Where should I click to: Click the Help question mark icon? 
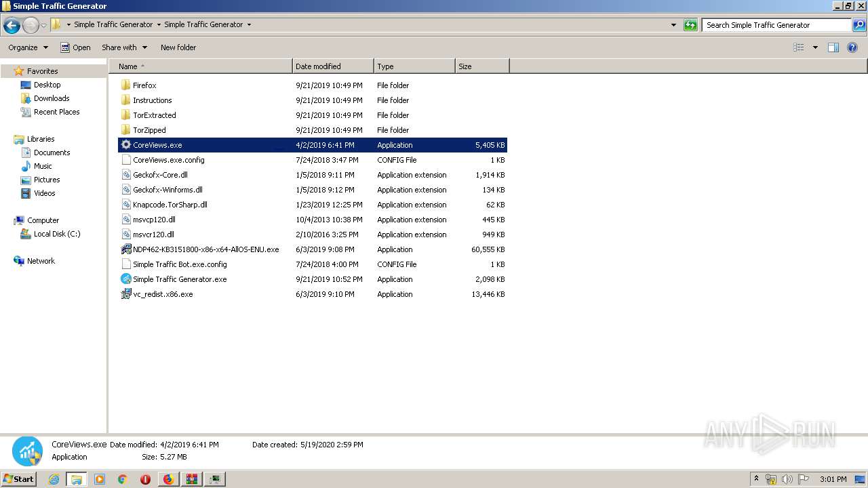click(x=852, y=47)
